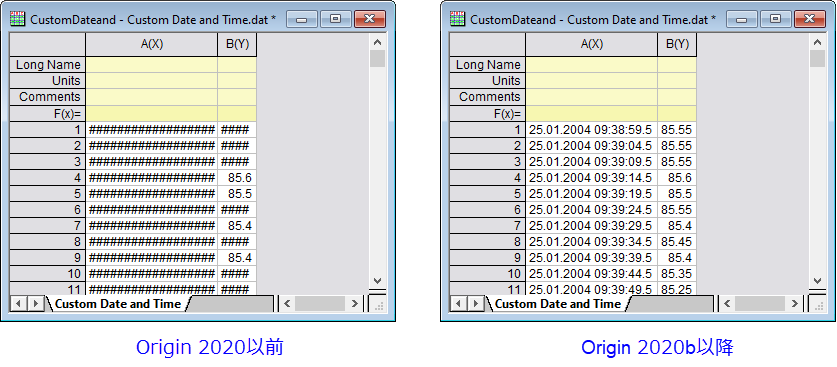Click workbook icon in left window title bar
The width and height of the screenshot is (837, 367).
(x=18, y=19)
